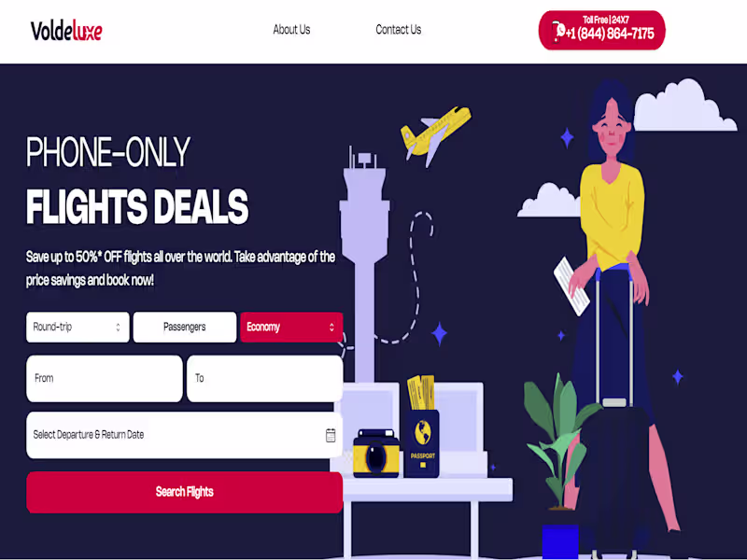Click the yellow camera illustration
Viewport: 747px width, 560px height.
pos(376,454)
